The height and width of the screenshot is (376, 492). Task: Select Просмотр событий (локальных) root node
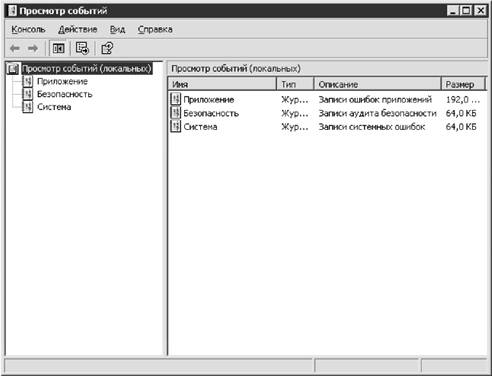coord(87,69)
